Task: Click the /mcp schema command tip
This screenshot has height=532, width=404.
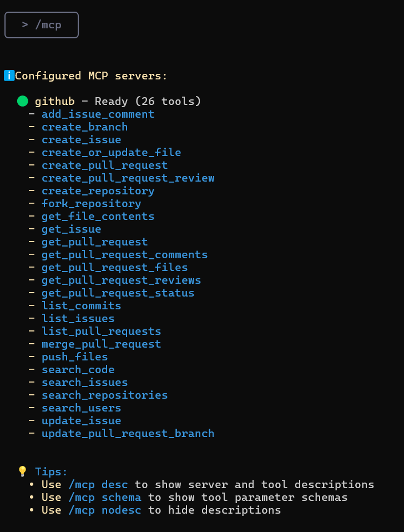Action: click(x=105, y=498)
